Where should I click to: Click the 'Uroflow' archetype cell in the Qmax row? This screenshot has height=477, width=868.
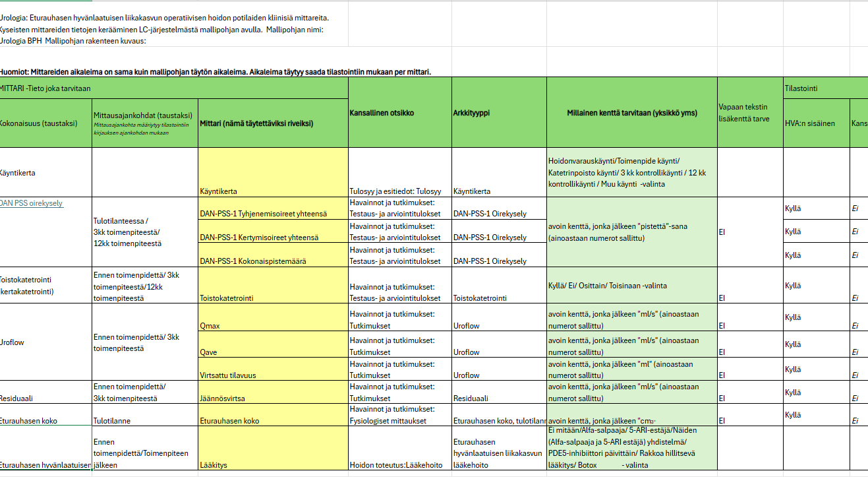(x=499, y=317)
